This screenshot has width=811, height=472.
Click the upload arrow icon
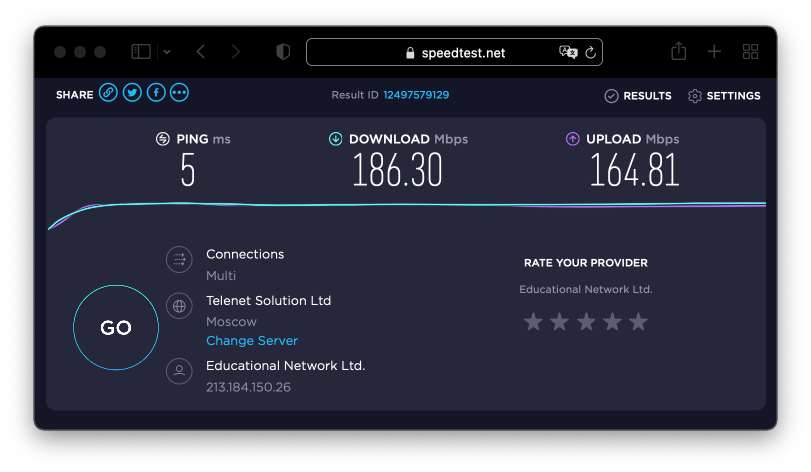click(x=573, y=139)
